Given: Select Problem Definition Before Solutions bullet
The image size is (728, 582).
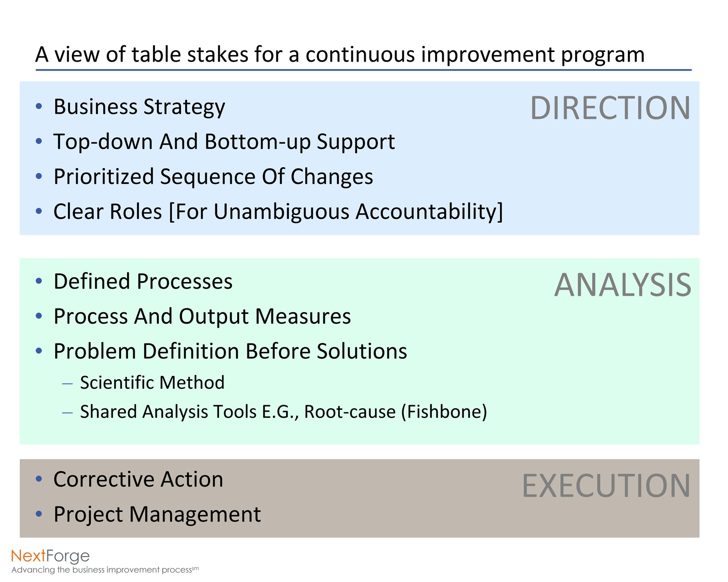Looking at the screenshot, I should click(x=230, y=352).
